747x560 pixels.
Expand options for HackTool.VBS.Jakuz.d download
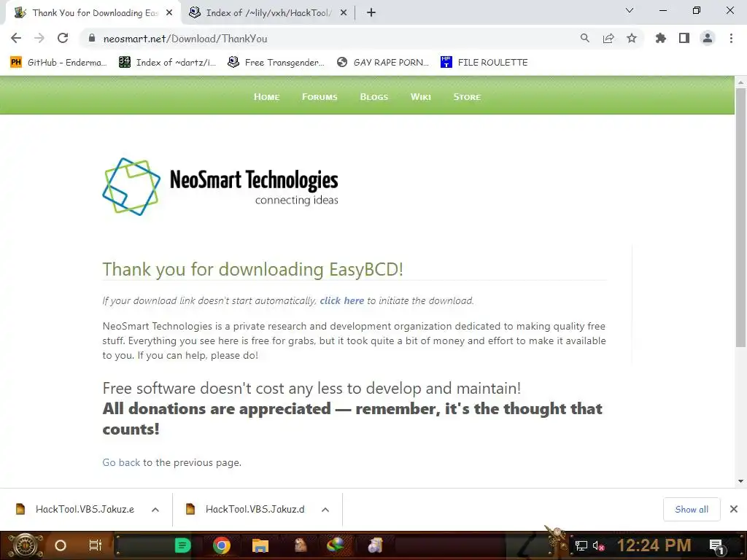pyautogui.click(x=325, y=510)
